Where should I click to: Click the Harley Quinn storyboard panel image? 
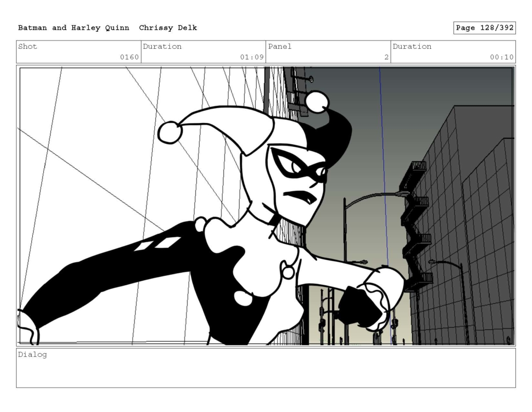[266, 206]
